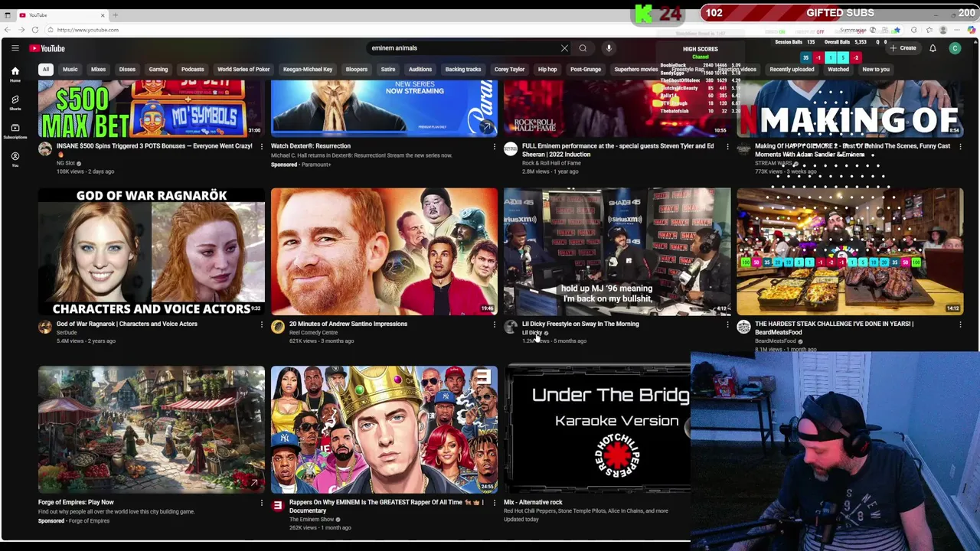Open the Hardest Steak Challenge thumbnail
980x551 pixels.
pos(850,252)
